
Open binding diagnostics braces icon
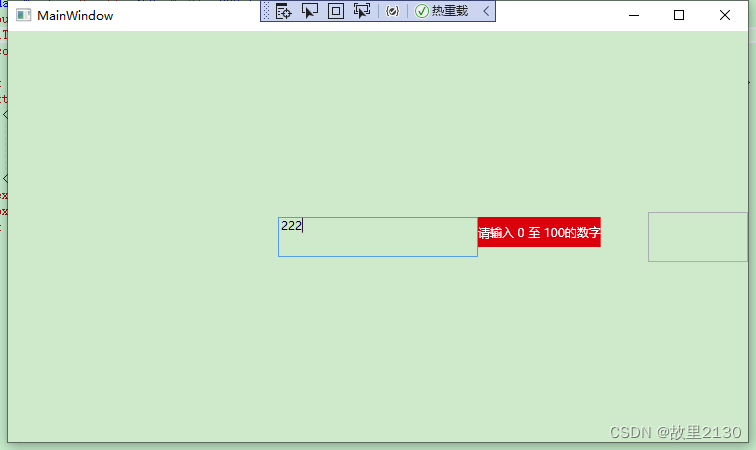coord(392,11)
